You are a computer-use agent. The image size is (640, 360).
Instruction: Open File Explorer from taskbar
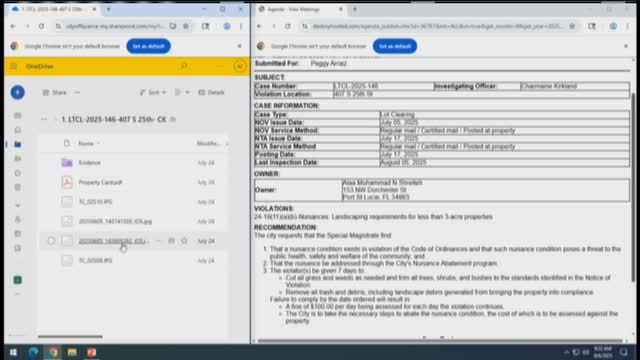(72, 352)
